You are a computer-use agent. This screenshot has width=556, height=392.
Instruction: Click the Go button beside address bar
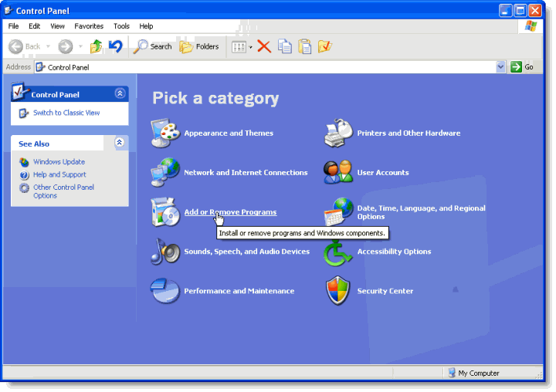click(x=522, y=66)
